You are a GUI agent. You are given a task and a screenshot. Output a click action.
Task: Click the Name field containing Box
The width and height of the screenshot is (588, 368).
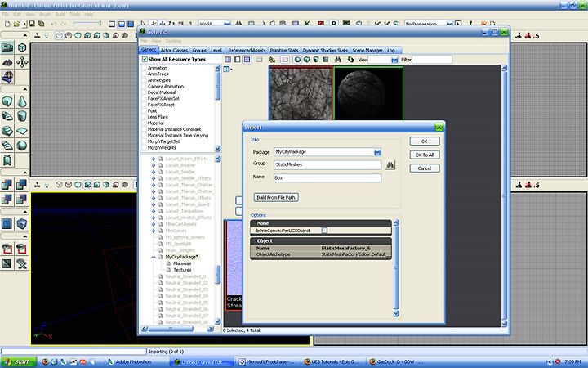327,178
